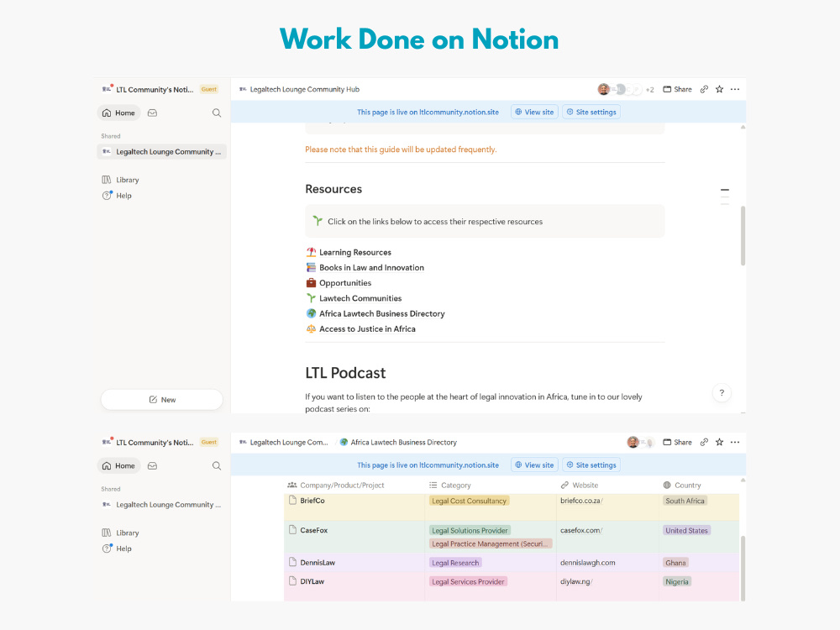Open the briefco.co.za website link
This screenshot has height=630, width=840.
(581, 501)
